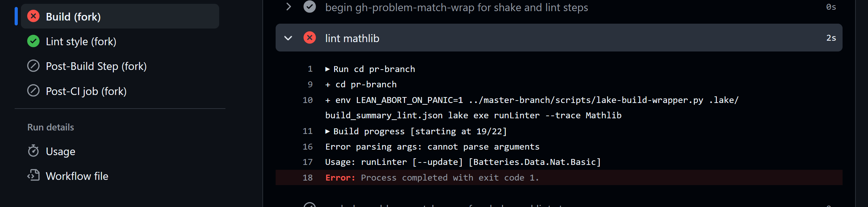Open the Usage run details page

(60, 151)
